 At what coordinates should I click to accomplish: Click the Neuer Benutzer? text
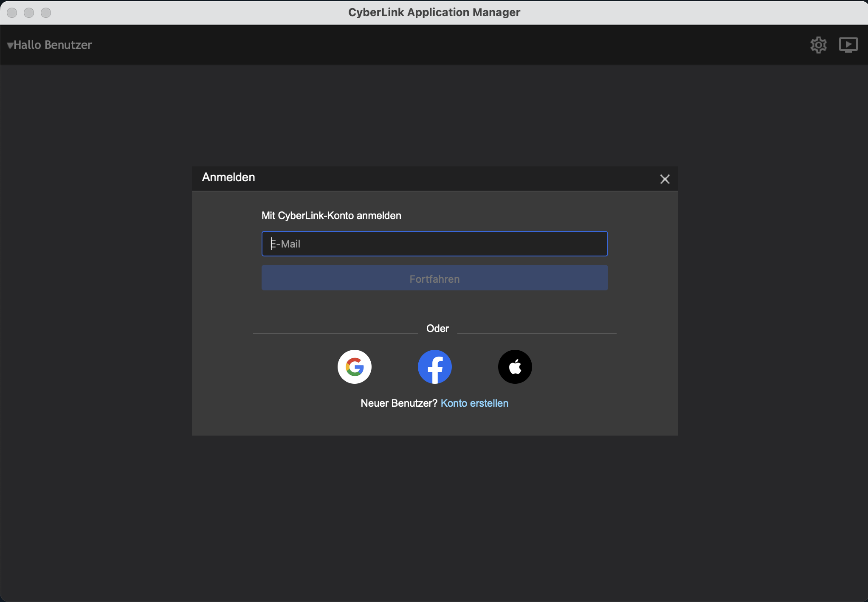coord(398,403)
